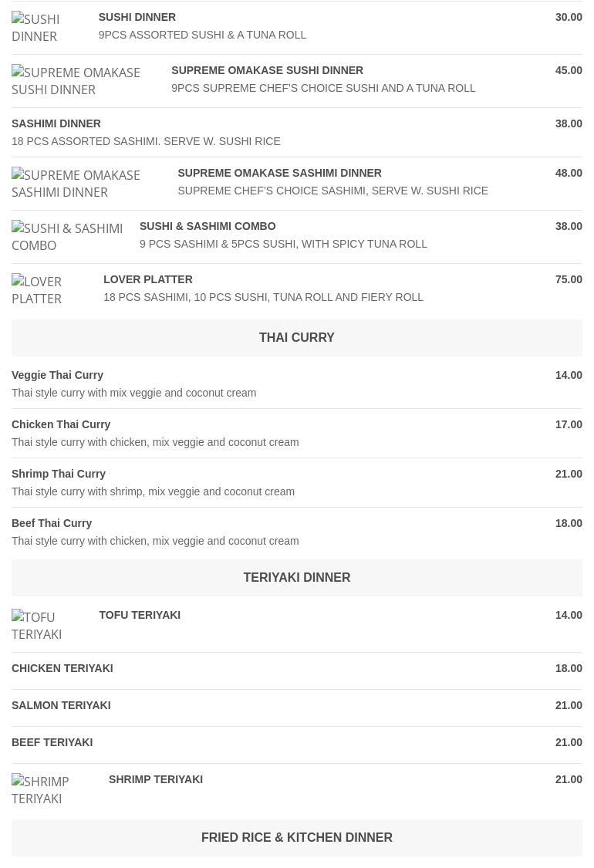Select the Fried Rice & Kitchen Dinner header

coord(296,838)
